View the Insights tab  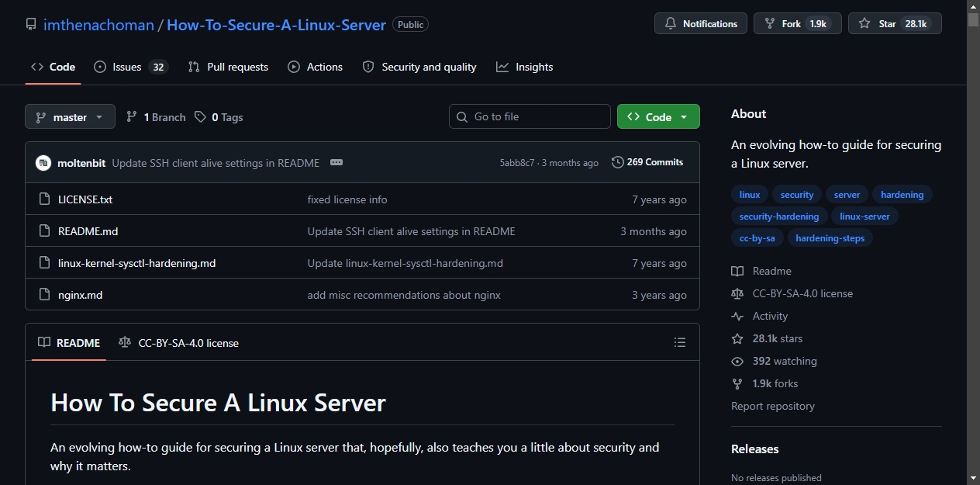(525, 67)
